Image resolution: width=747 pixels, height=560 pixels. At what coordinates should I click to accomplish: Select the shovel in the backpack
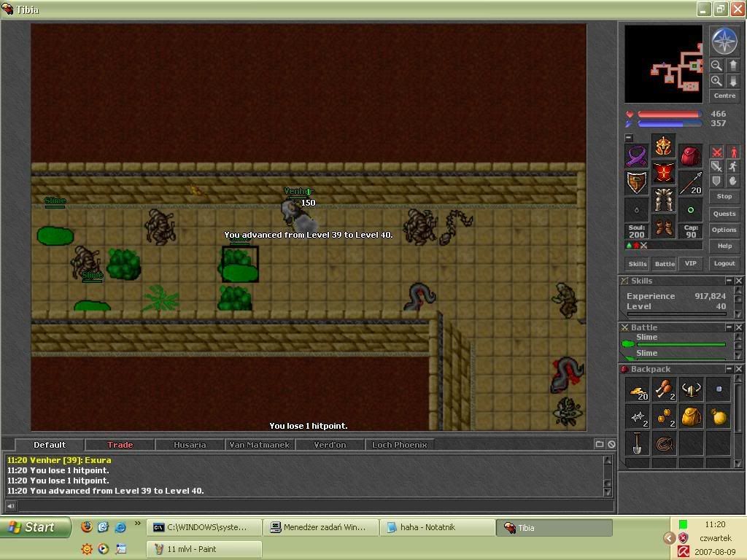(637, 444)
